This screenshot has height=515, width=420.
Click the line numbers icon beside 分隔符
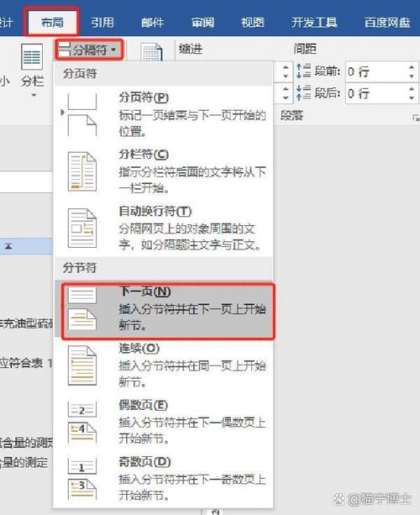pyautogui.click(x=151, y=52)
